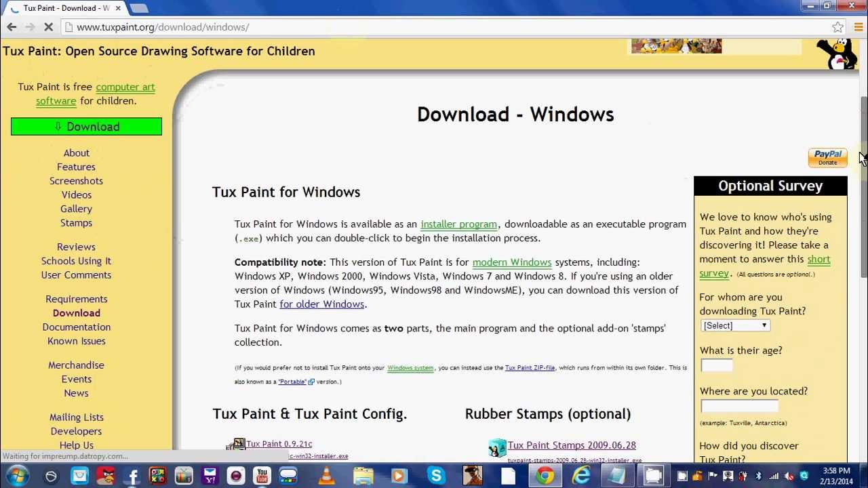The width and height of the screenshot is (868, 488).
Task: Open News sidebar link
Action: [x=76, y=393]
